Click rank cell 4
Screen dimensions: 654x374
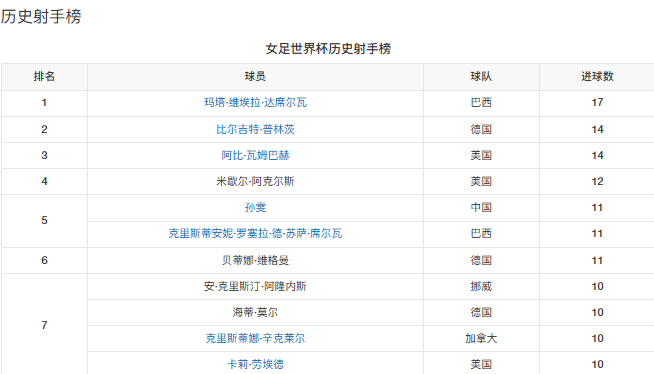pos(44,181)
